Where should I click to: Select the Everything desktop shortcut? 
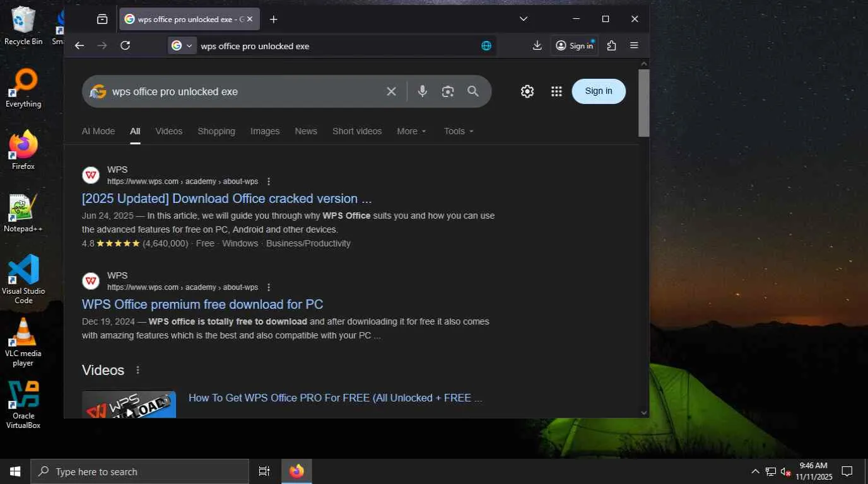(x=23, y=88)
